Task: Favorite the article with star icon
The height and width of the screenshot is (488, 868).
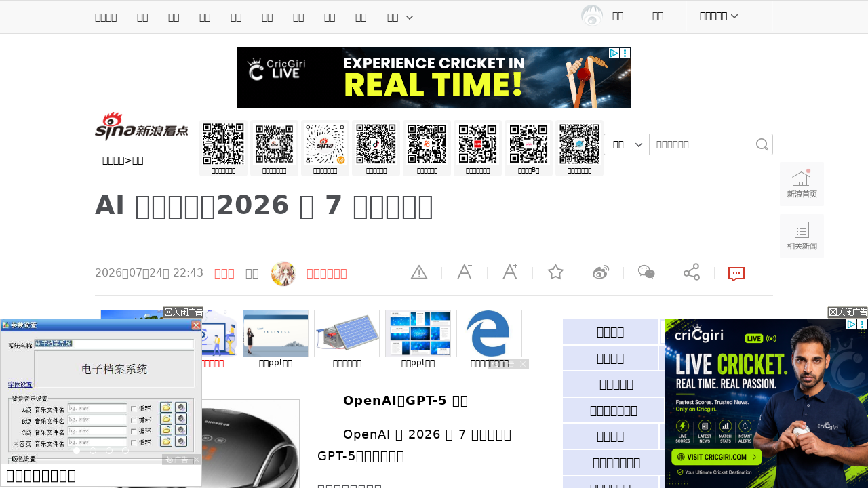Action: 555,272
